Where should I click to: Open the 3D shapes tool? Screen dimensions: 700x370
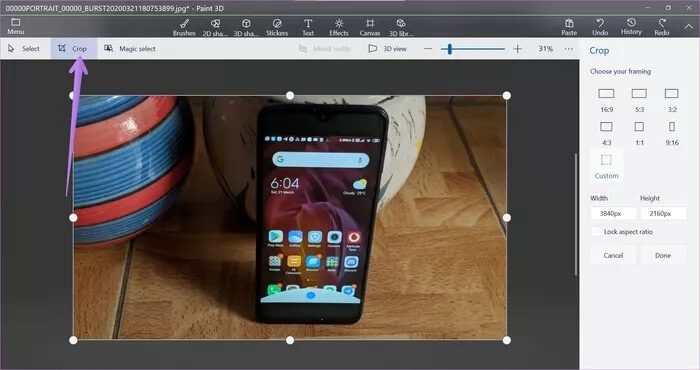(x=246, y=27)
